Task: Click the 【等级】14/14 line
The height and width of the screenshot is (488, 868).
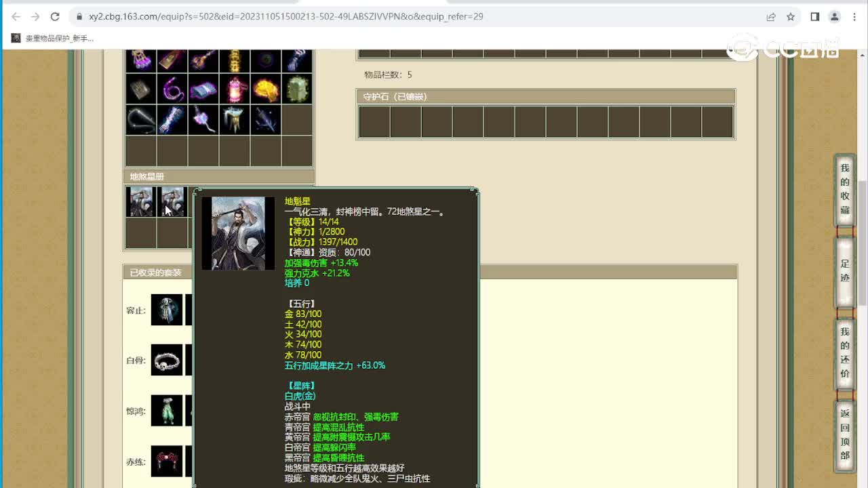Action: pos(312,222)
